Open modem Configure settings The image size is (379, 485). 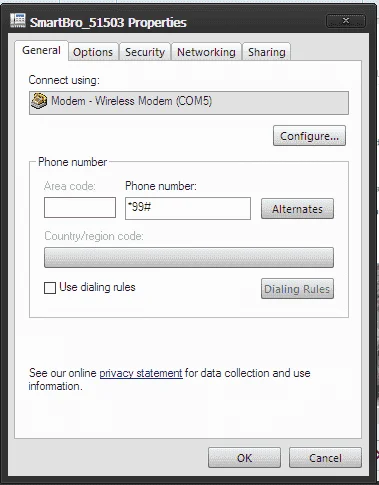pos(309,136)
